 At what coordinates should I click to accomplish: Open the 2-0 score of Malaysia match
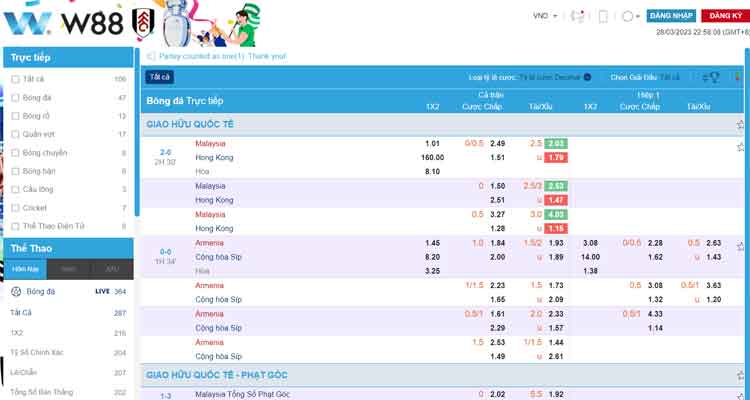[165, 152]
